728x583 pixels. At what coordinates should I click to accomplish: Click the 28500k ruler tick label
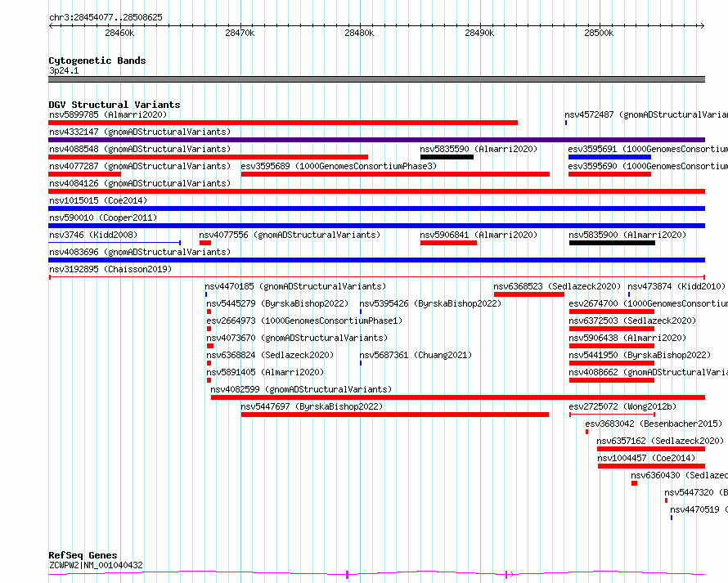599,33
